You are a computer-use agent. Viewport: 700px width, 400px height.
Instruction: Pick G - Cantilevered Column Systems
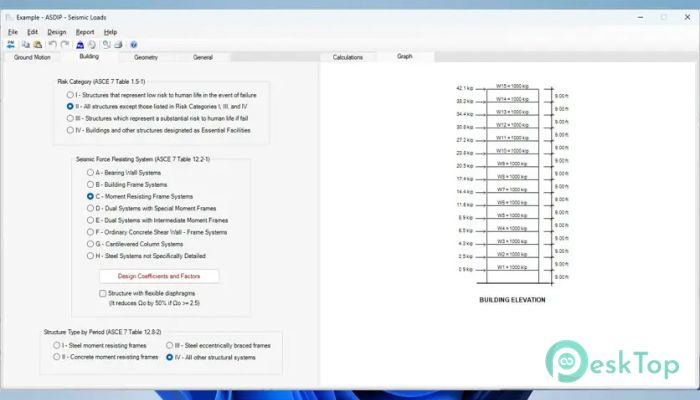pyautogui.click(x=91, y=243)
